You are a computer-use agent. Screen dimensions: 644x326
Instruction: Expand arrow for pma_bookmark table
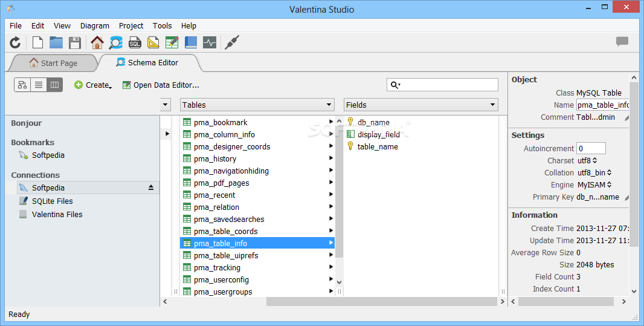click(x=331, y=122)
